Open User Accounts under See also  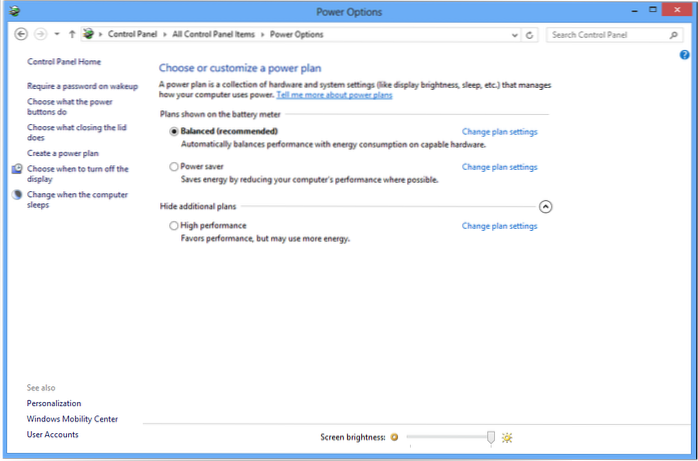pos(53,435)
